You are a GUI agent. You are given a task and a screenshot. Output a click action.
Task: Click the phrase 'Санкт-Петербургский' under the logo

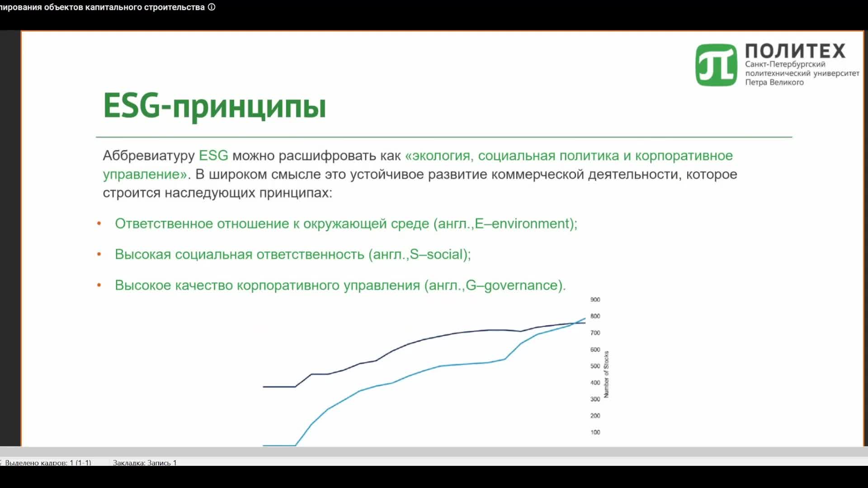pyautogui.click(x=785, y=64)
